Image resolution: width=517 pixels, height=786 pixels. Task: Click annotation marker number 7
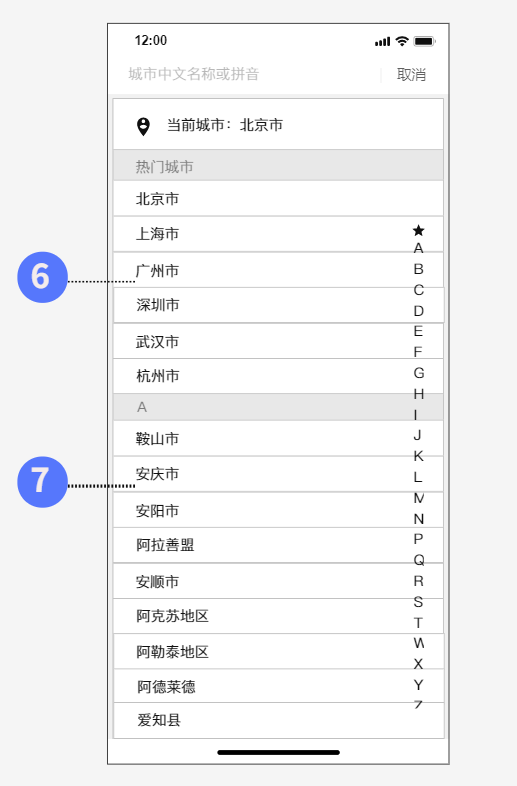click(x=42, y=482)
